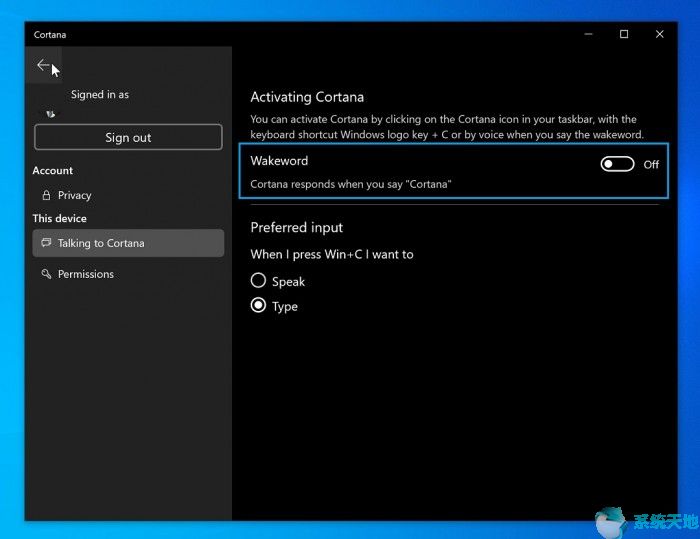Select Talking to Cortana in the sidebar
Viewport: 700px width, 539px height.
[x=128, y=243]
